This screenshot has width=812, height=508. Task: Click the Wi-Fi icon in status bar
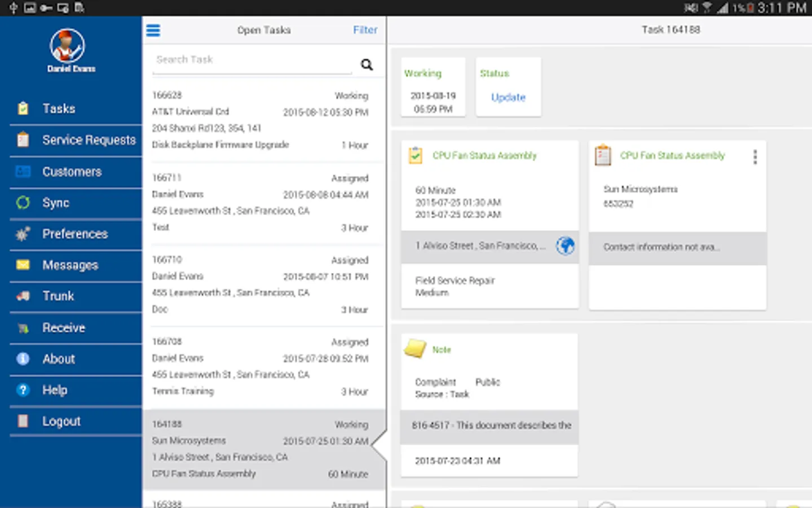707,8
